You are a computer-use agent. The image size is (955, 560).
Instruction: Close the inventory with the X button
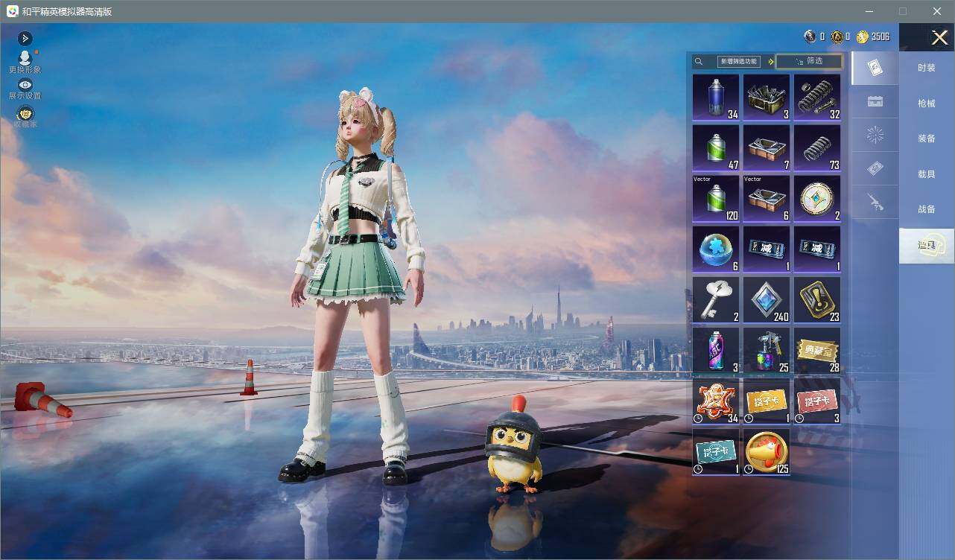(939, 38)
